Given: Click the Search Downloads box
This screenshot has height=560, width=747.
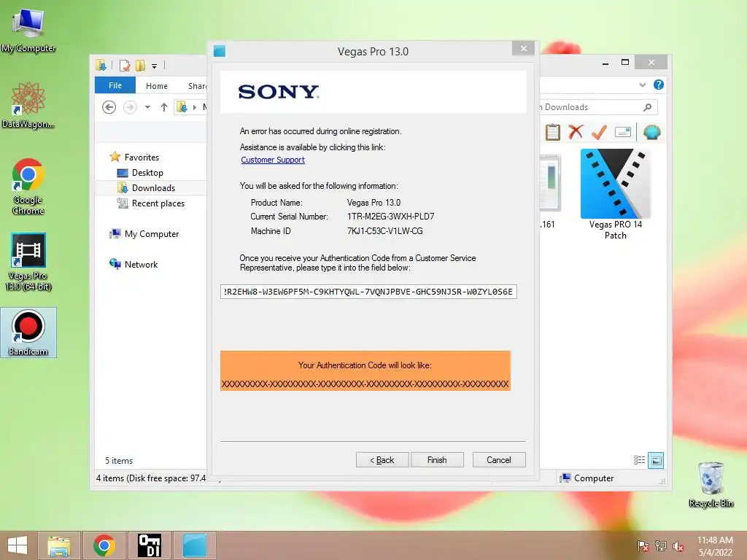Looking at the screenshot, I should pyautogui.click(x=591, y=107).
